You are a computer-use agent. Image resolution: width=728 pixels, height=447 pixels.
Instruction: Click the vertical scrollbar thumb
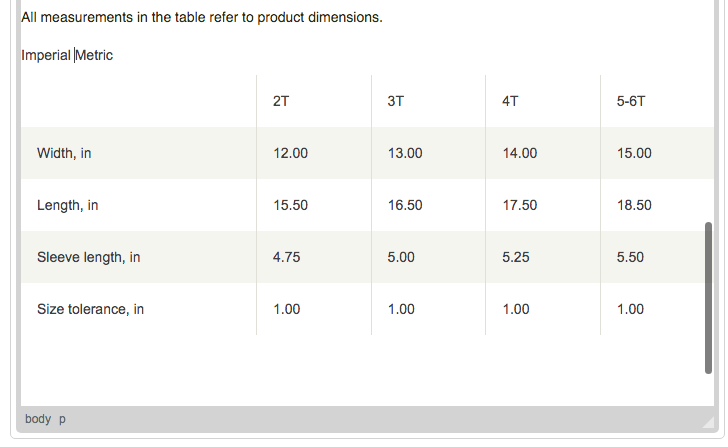coord(708,298)
